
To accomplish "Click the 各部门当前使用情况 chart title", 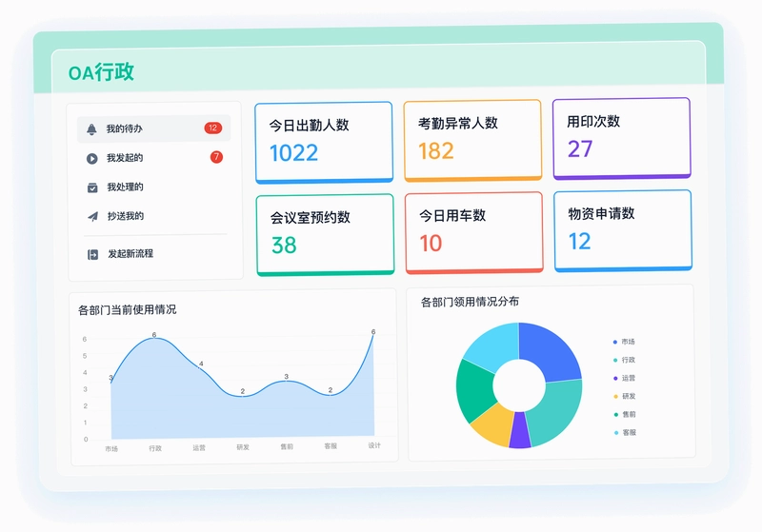I will tap(128, 309).
